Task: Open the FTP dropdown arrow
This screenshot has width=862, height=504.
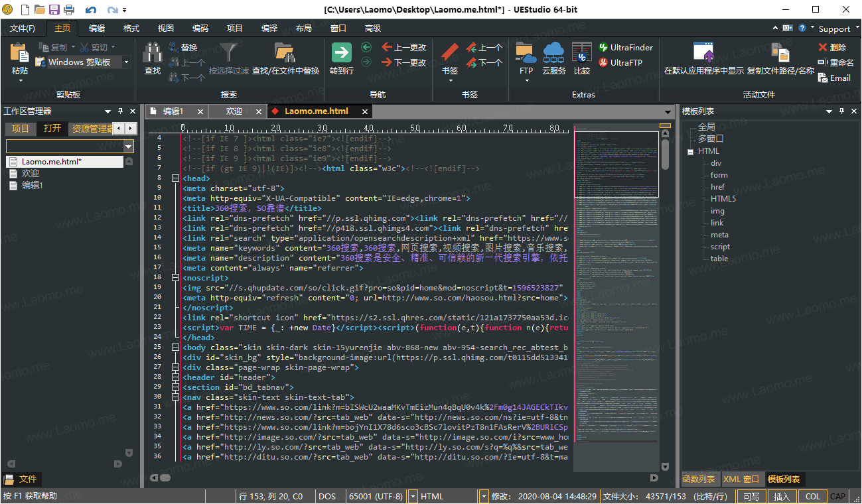Action: tap(526, 81)
